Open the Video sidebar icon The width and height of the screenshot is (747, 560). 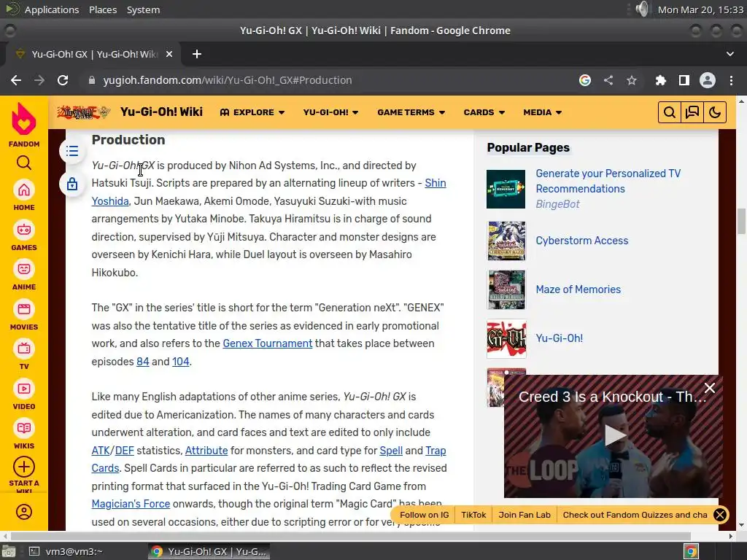(x=24, y=389)
